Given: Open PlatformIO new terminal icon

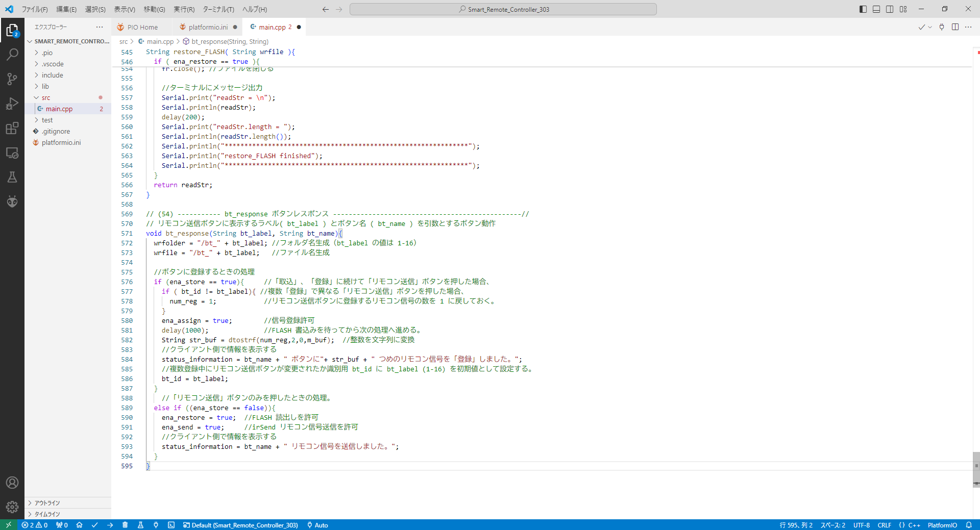Looking at the screenshot, I should tap(171, 525).
